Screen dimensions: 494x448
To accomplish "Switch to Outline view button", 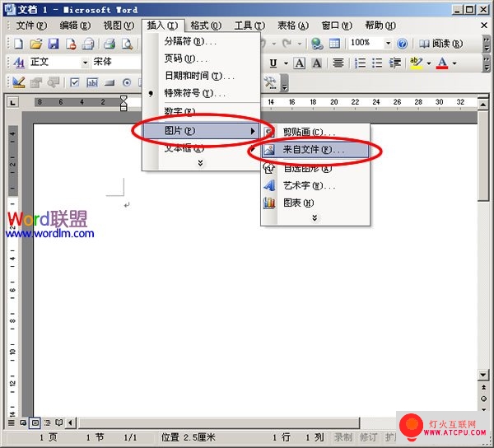I will [x=47, y=422].
